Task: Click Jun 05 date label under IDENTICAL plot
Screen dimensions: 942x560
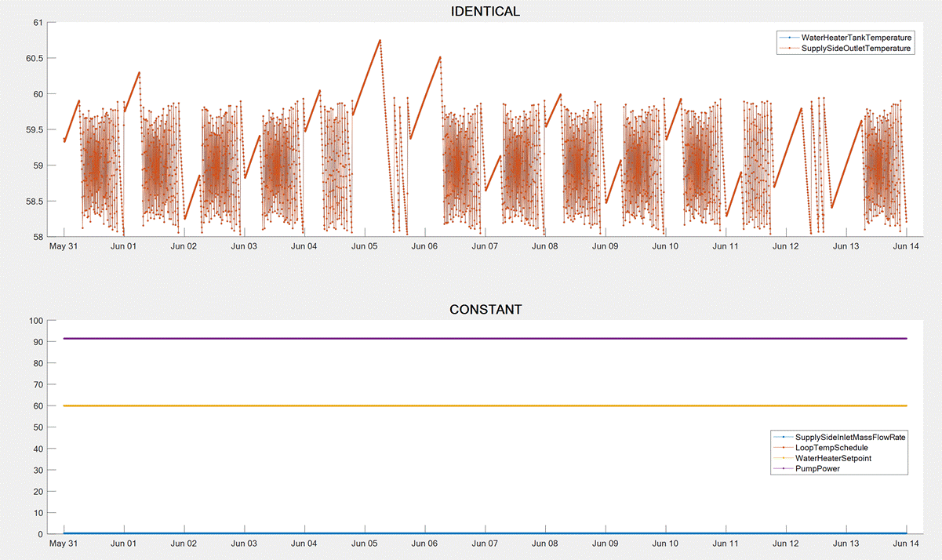Action: [365, 246]
